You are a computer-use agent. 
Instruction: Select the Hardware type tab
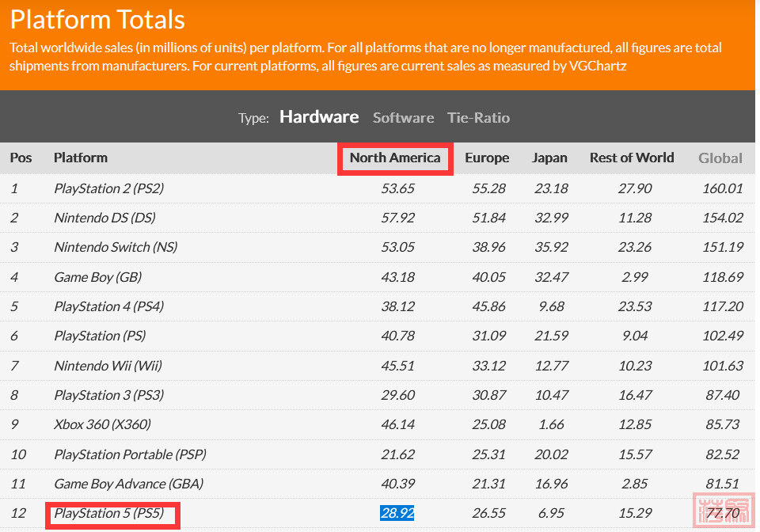click(x=319, y=117)
